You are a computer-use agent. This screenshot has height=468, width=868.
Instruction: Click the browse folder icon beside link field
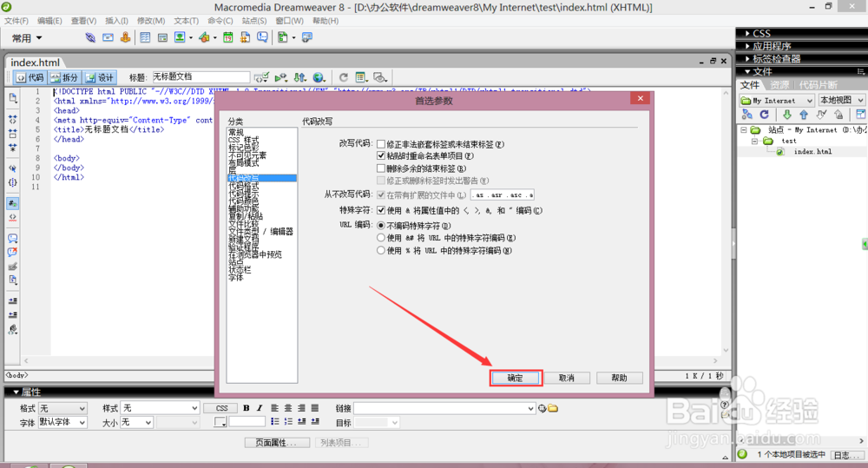(x=553, y=408)
